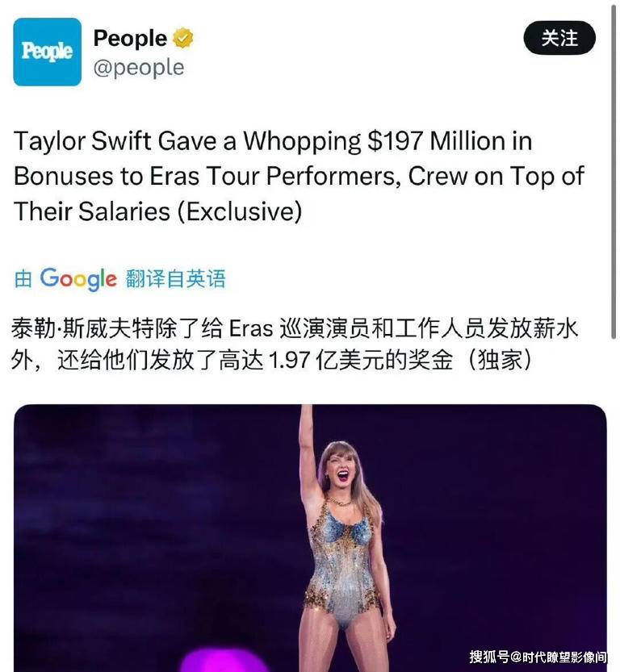Click the vertical scrollbar at right edge

pyautogui.click(x=614, y=170)
